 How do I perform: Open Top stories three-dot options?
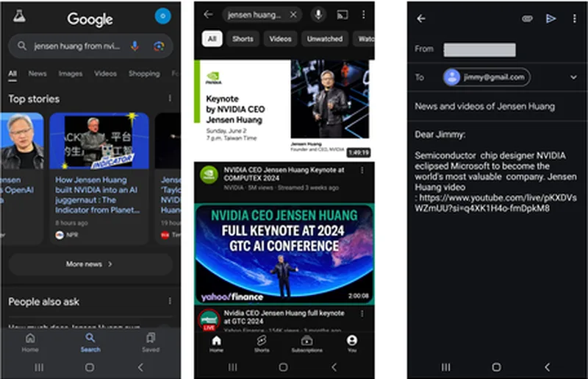[170, 98]
